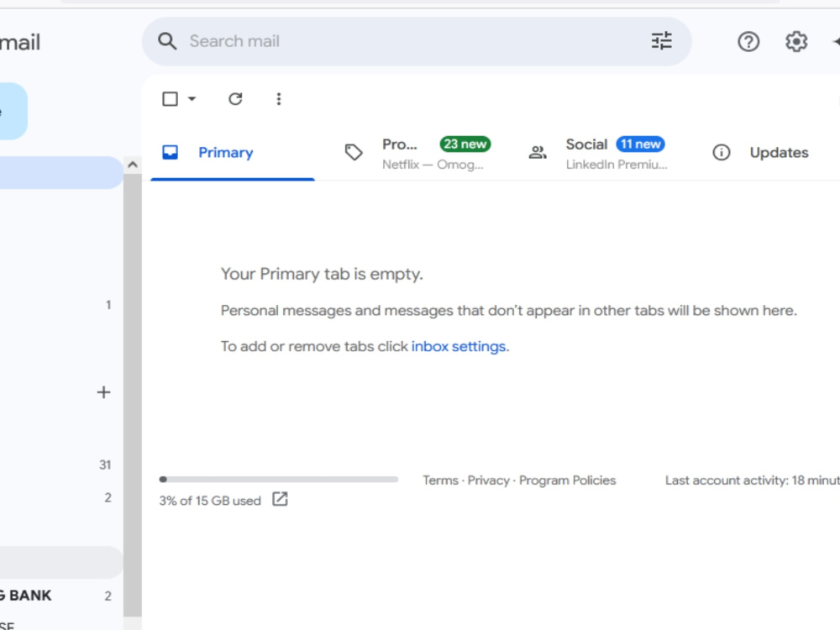840x630 pixels.
Task: Open the three-dot More options menu
Action: [x=279, y=98]
